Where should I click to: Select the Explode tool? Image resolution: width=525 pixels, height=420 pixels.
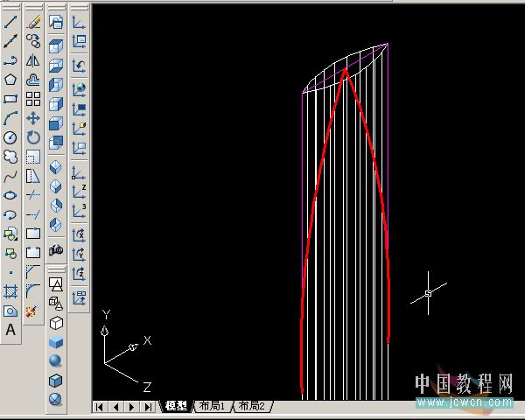coord(33,311)
